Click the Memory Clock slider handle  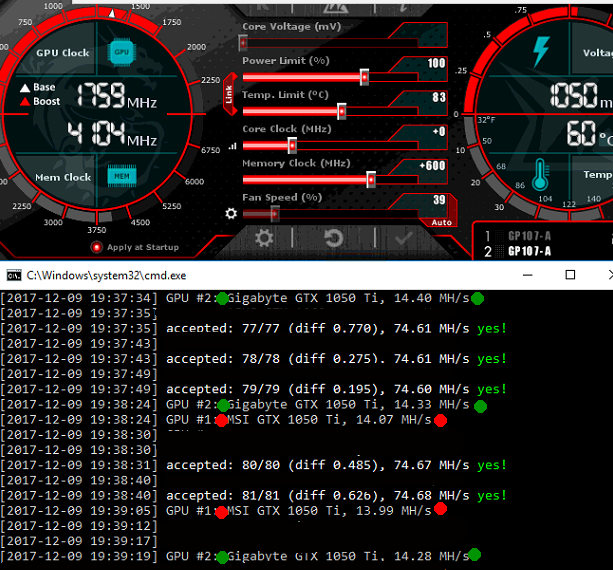[371, 179]
